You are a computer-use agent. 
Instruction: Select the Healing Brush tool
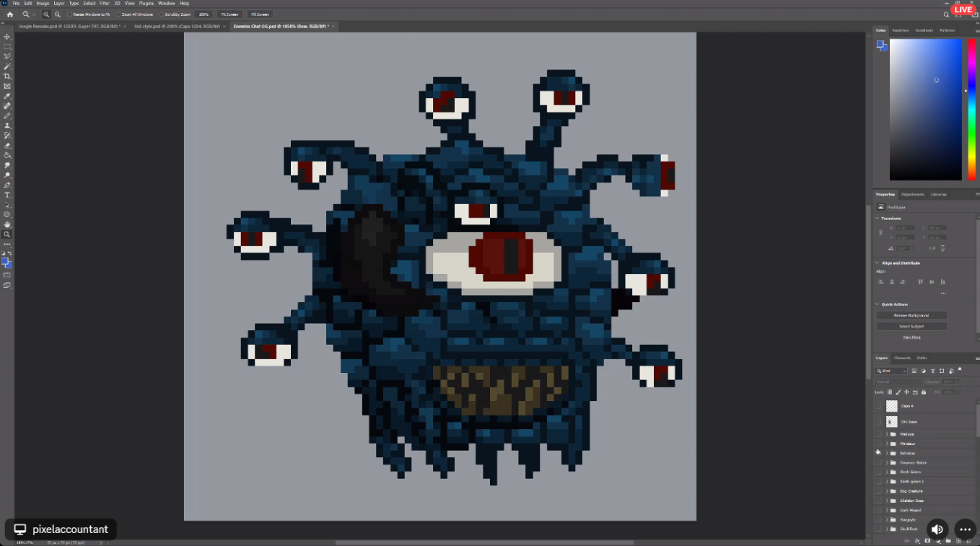7,106
